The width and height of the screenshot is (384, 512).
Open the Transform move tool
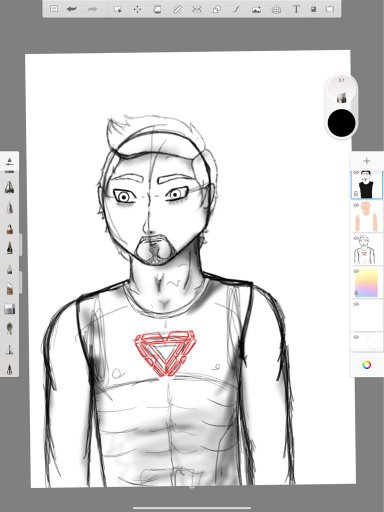[137, 9]
